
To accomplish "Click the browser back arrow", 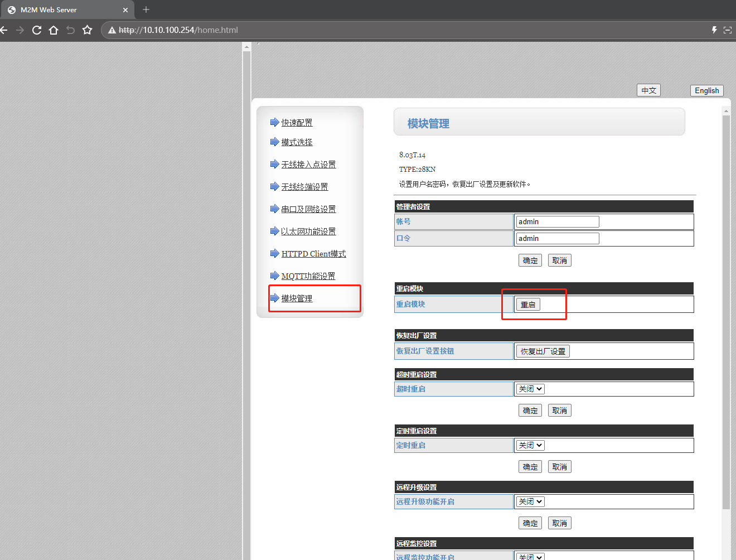I will pos(4,30).
